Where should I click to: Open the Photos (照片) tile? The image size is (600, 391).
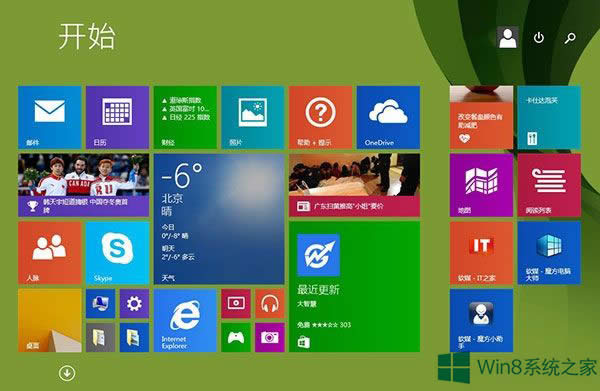[253, 117]
